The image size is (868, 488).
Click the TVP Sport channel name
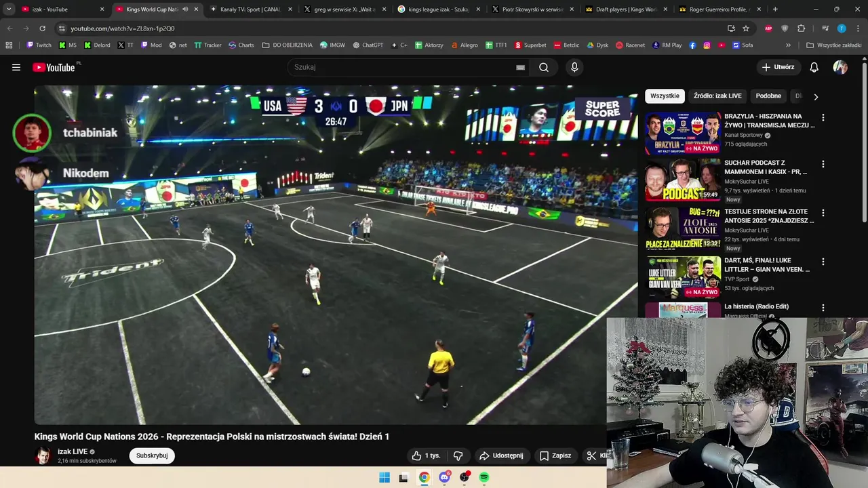coord(737,279)
